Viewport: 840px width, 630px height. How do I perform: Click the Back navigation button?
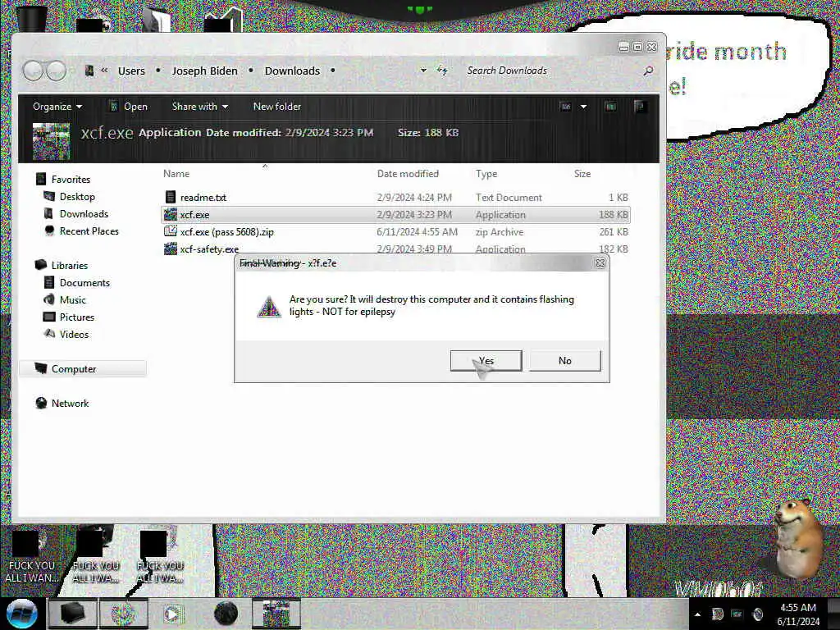(33, 71)
